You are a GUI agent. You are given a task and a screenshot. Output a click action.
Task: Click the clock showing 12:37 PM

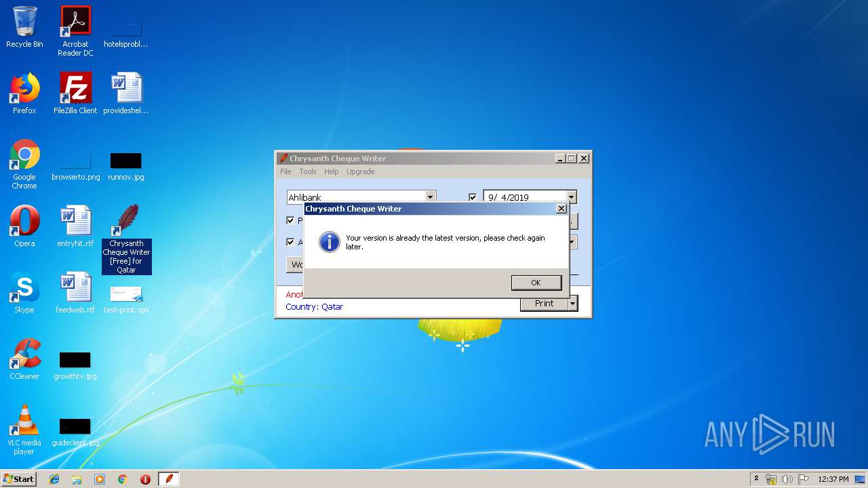click(x=833, y=479)
